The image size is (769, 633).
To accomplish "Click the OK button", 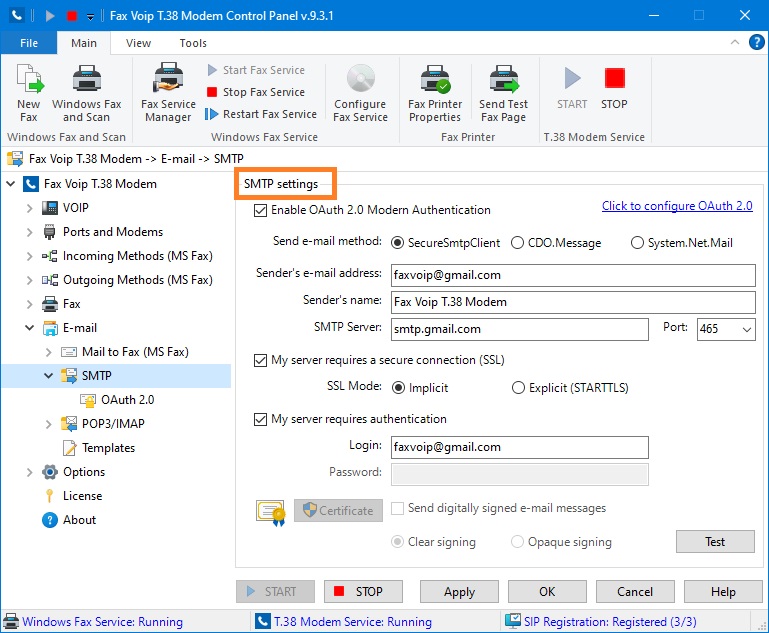I will point(547,591).
